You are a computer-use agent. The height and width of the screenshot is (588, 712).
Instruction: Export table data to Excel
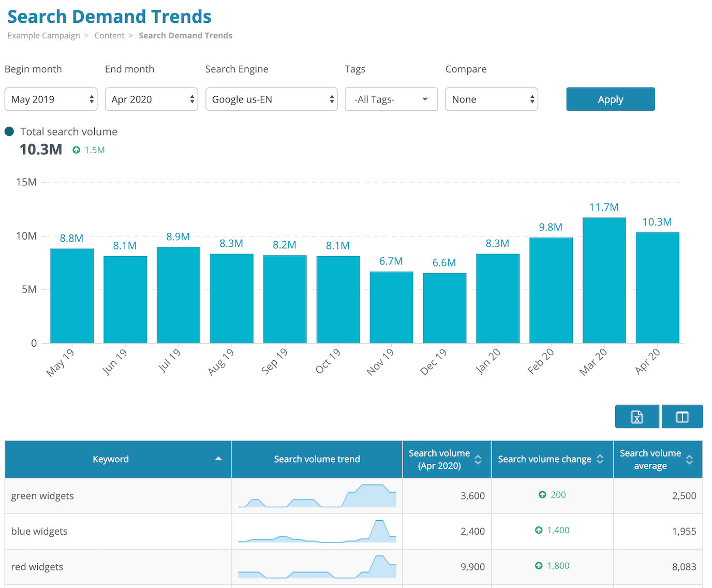637,416
